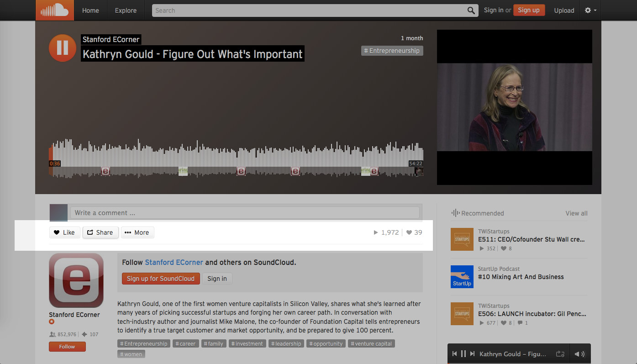Open the E506: LAUNCH incubator track
The height and width of the screenshot is (364, 637).
(532, 314)
